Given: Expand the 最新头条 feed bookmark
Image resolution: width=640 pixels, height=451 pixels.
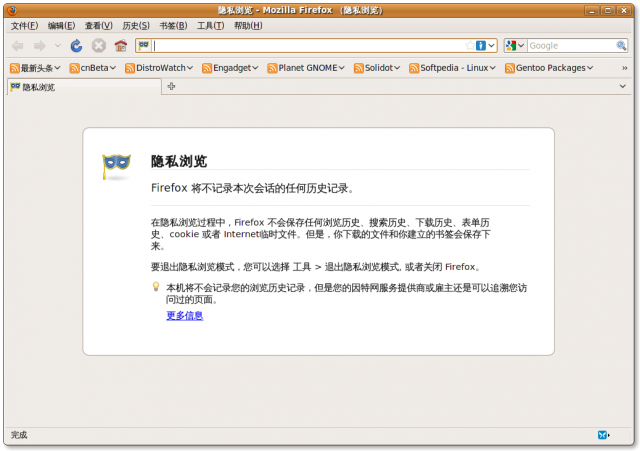Looking at the screenshot, I should tap(35, 68).
